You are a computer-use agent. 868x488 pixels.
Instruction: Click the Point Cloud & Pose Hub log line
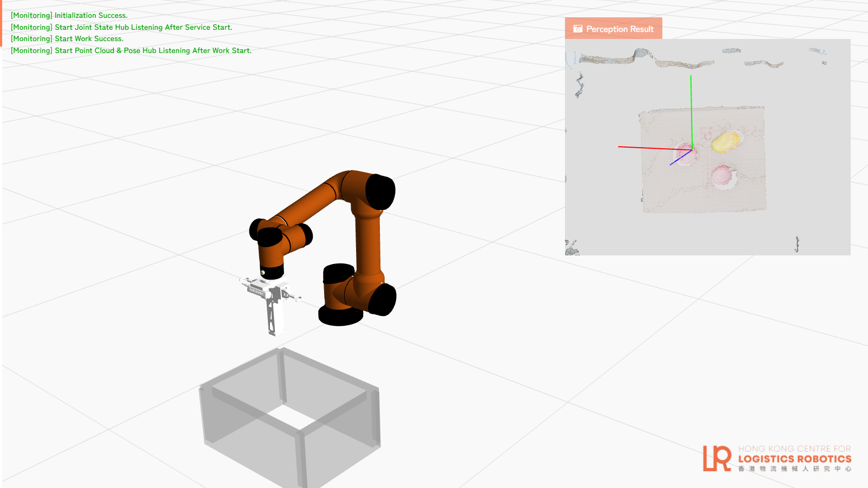click(131, 50)
